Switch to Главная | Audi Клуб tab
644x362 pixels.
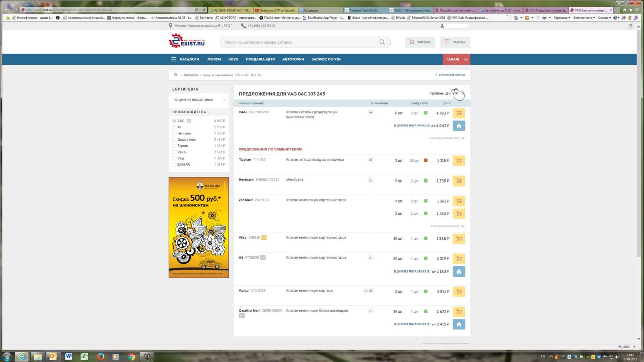tap(364, 10)
